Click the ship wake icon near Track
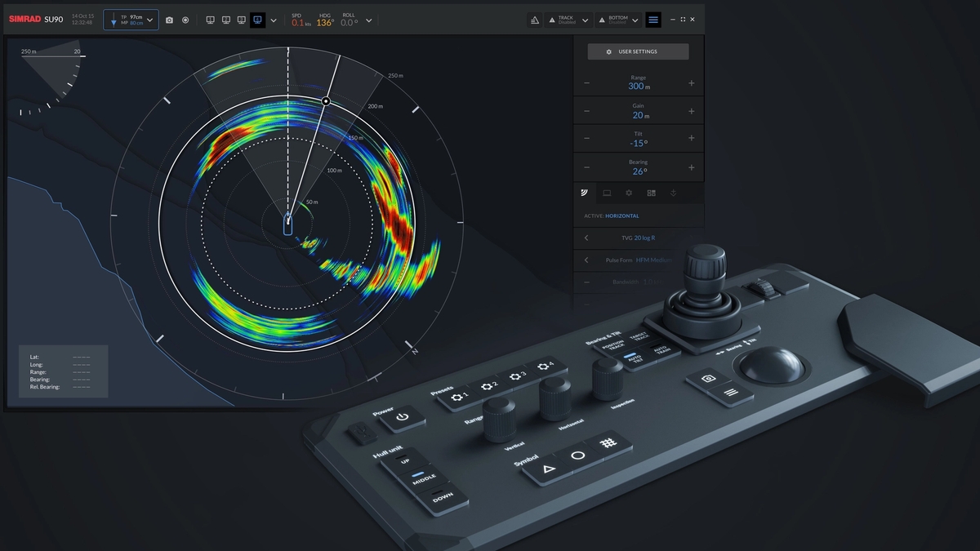The height and width of the screenshot is (551, 980). pos(534,20)
